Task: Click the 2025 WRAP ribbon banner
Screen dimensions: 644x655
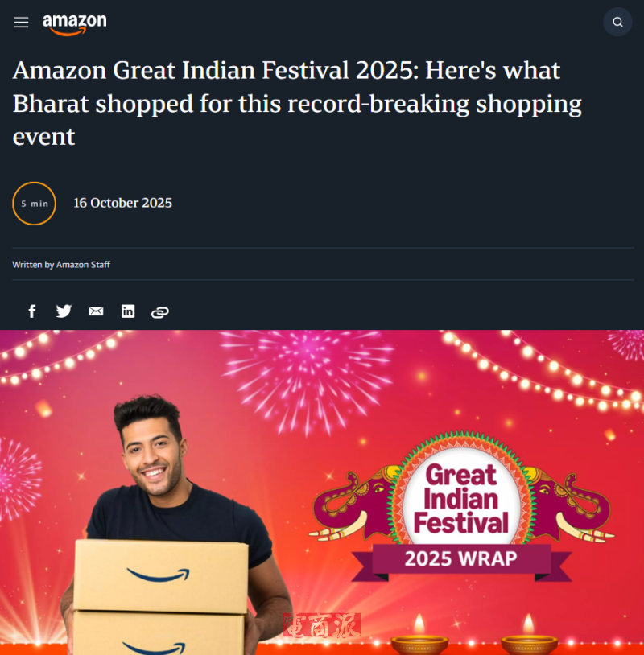Action: click(461, 560)
